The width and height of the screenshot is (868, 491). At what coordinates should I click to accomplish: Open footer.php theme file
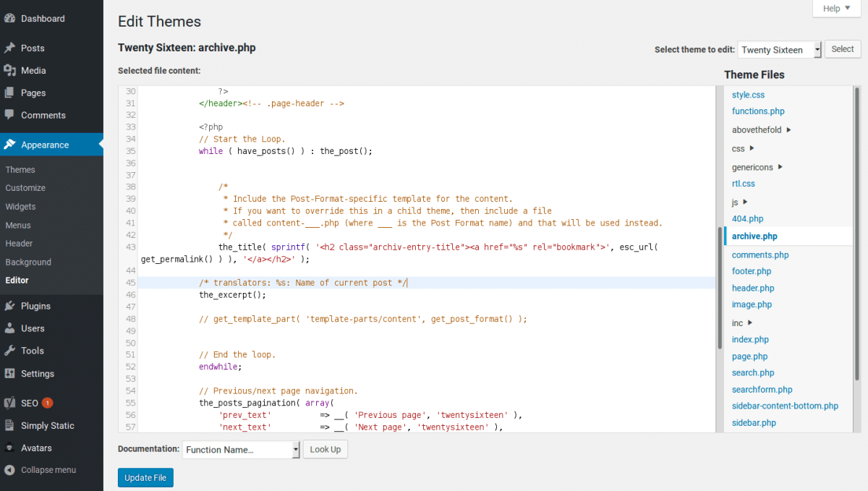[x=752, y=271]
